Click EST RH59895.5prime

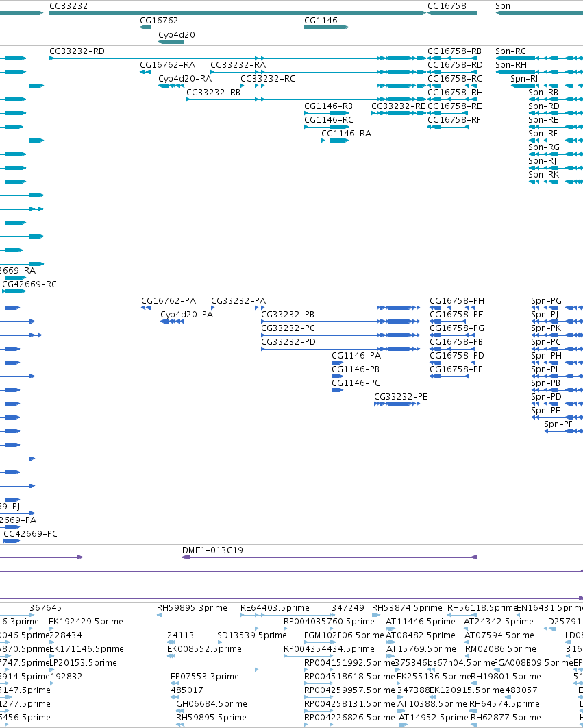tap(211, 717)
